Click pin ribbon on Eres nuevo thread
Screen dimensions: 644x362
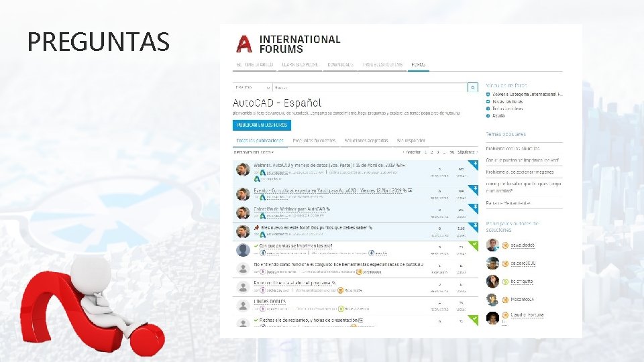[x=474, y=227]
